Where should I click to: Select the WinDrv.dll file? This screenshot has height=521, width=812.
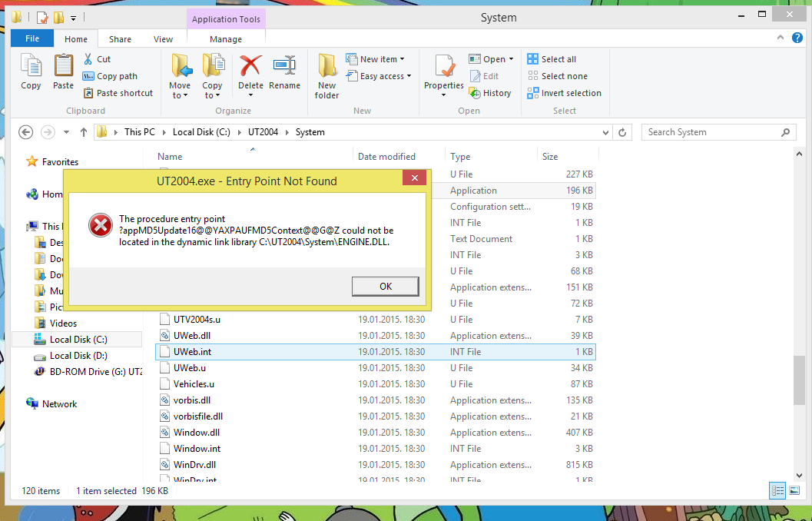(376, 465)
